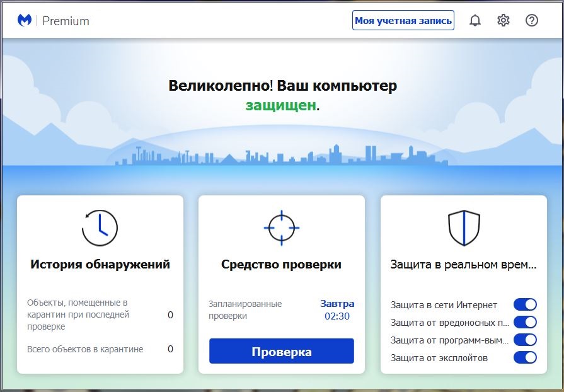Open the notifications bell
Screen dimensions: 564x392
tap(475, 21)
